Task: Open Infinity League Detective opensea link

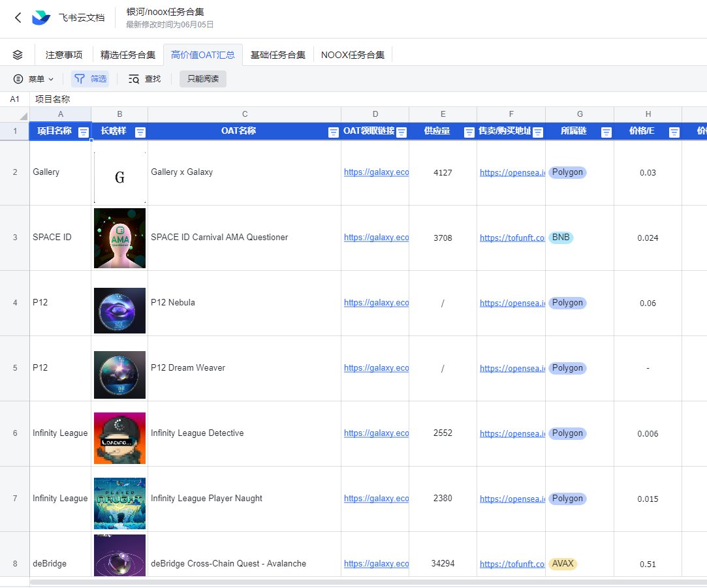Action: coord(512,433)
